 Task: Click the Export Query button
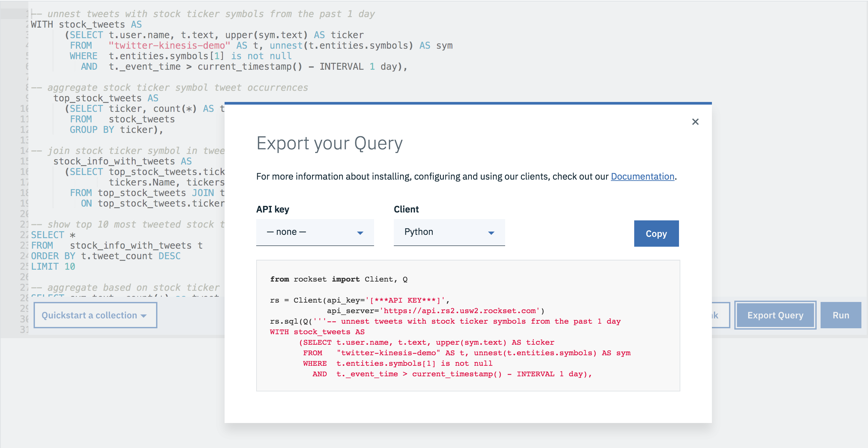click(x=775, y=315)
